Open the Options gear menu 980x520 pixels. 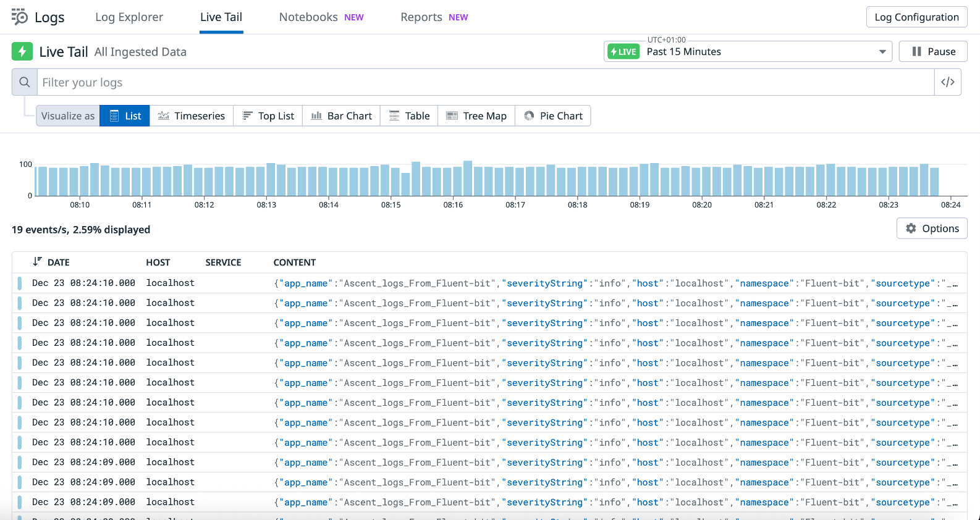[932, 229]
